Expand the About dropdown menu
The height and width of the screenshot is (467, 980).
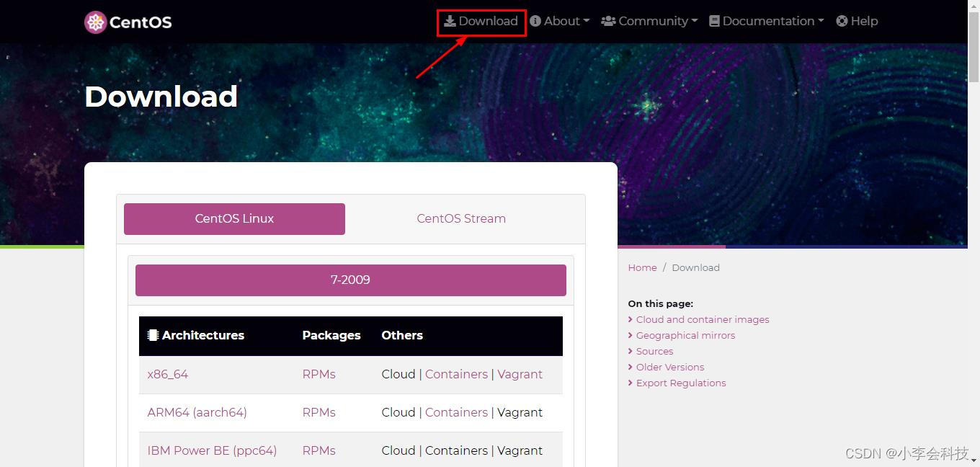559,21
